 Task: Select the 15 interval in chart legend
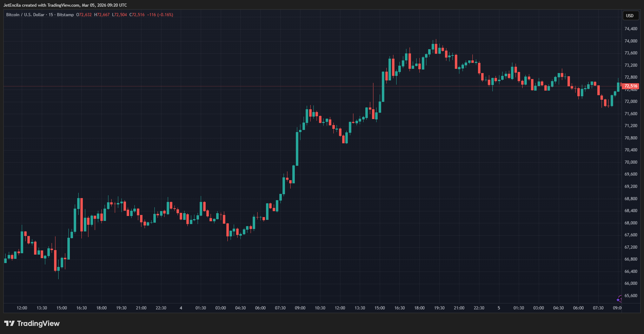coord(51,15)
